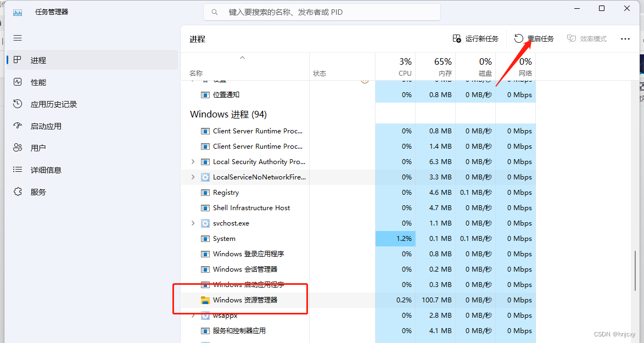644x343 pixels.
Task: Select Shell Infrastructure Host process
Action: 358,208
